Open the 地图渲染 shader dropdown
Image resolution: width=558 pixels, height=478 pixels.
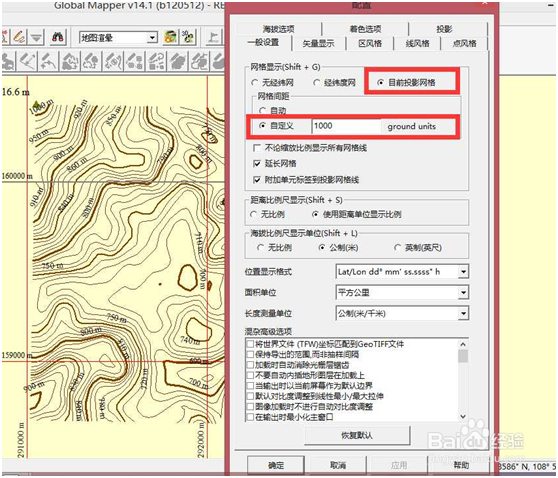(152, 37)
